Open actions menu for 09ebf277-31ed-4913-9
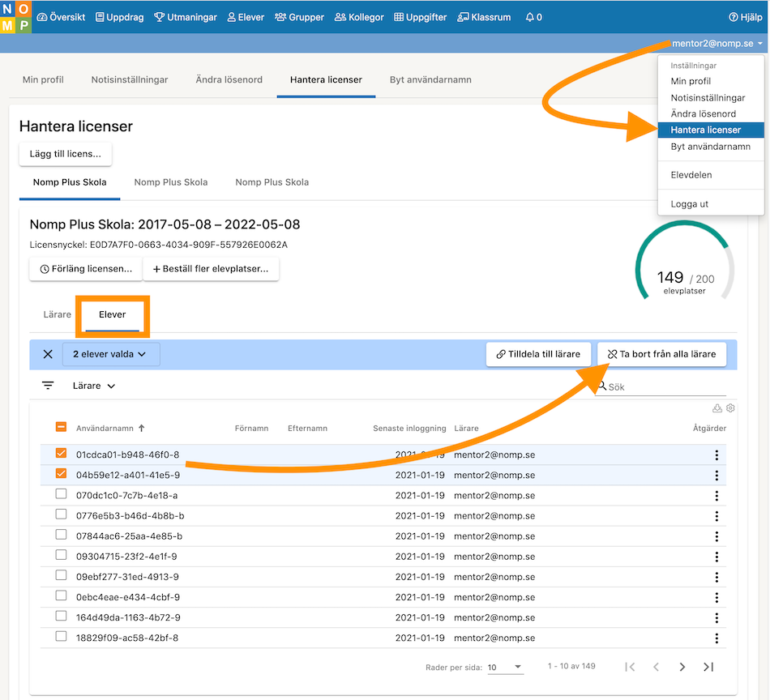This screenshot has height=700, width=770. [x=717, y=577]
